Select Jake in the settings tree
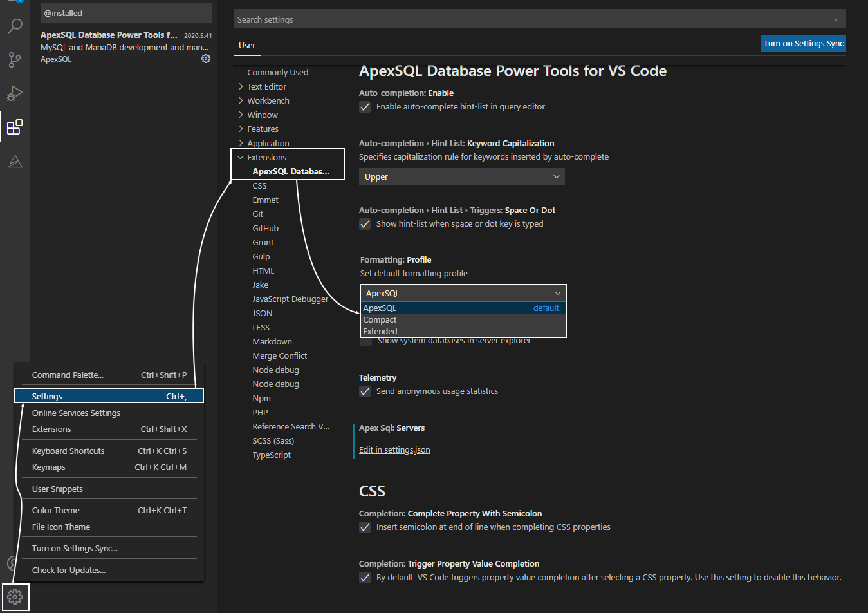This screenshot has height=613, width=868. pos(260,285)
